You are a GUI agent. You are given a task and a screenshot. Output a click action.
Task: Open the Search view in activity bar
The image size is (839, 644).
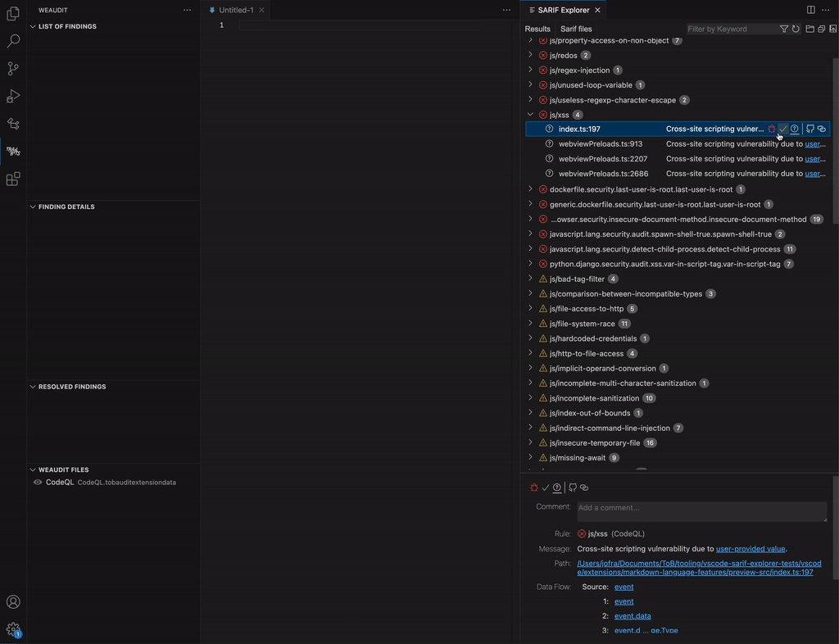click(13, 41)
